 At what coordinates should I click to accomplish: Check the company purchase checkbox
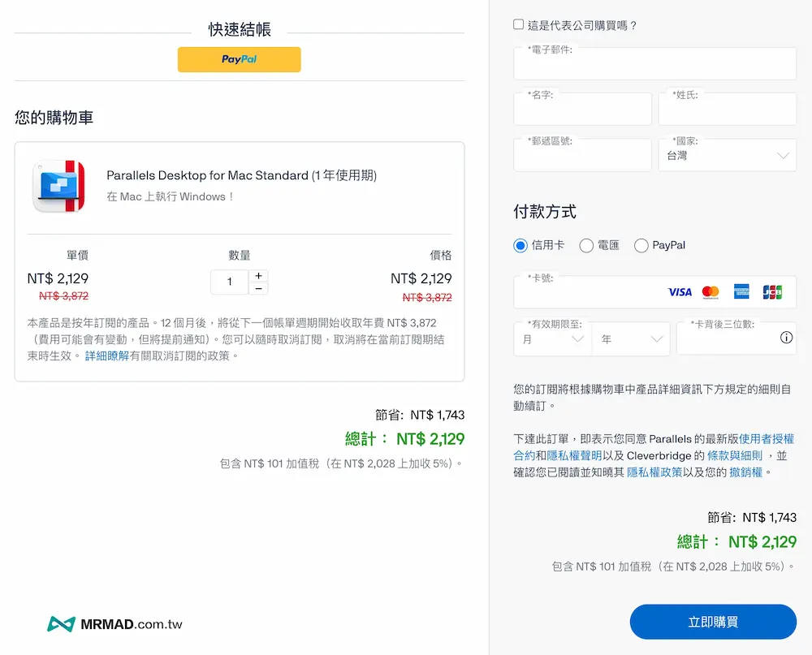click(517, 24)
